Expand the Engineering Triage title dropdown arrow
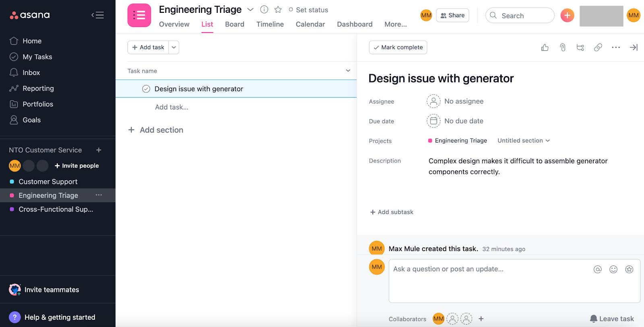 250,9
